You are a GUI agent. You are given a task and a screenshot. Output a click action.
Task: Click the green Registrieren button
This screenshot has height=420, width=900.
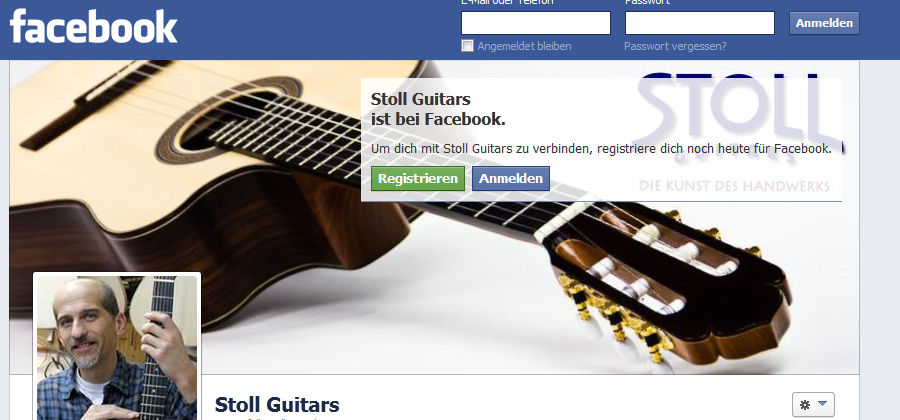click(x=418, y=178)
